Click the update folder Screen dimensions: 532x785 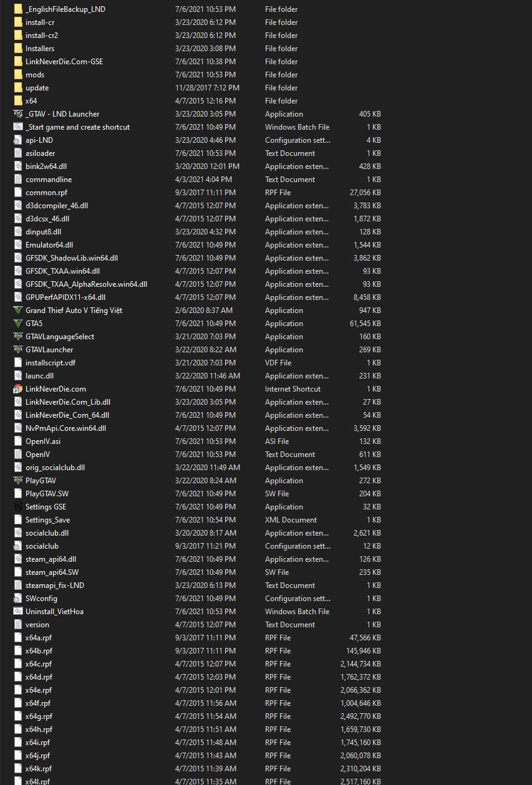pos(18,87)
